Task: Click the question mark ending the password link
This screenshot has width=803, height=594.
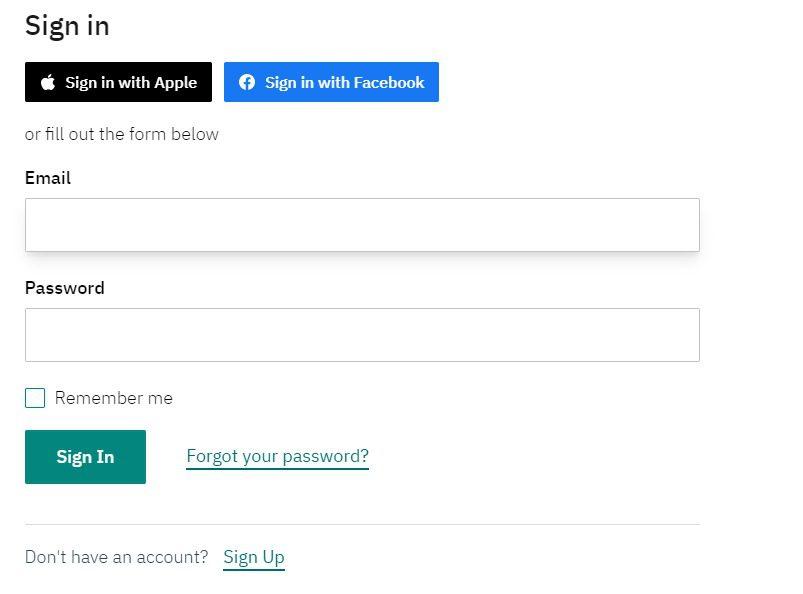Action: point(364,455)
